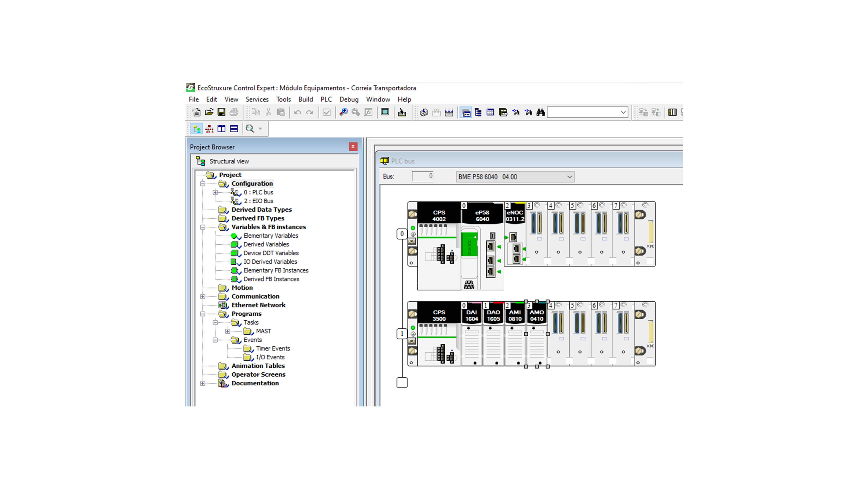
Task: Click the zoom-in magnifier toolbar icon
Action: pyautogui.click(x=343, y=112)
